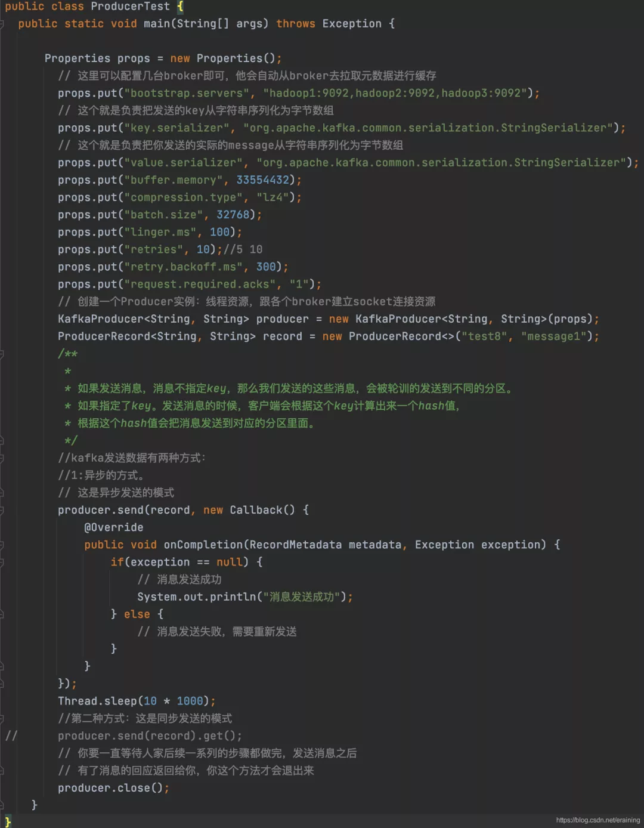Toggle fold marker next to //kafka comment line
The height and width of the screenshot is (828, 644).
coord(2,458)
